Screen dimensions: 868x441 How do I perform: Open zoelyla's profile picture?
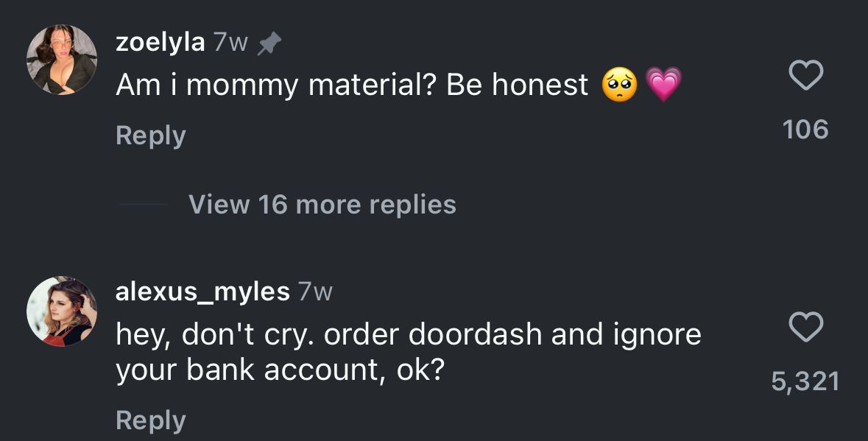coord(62,60)
